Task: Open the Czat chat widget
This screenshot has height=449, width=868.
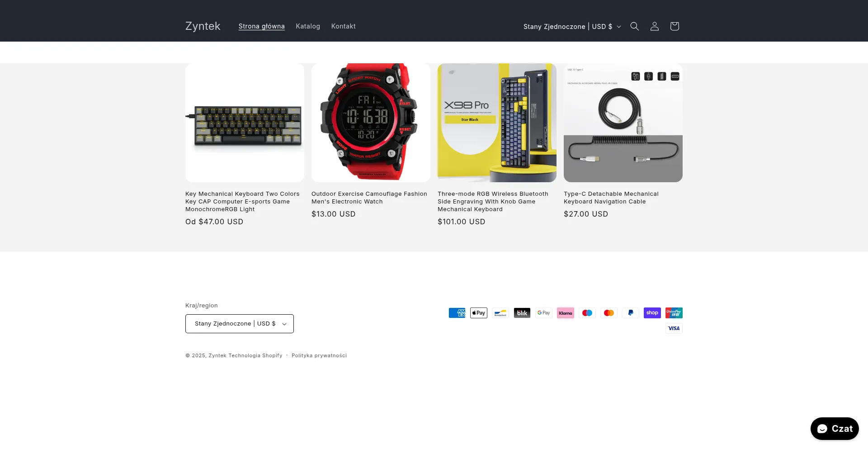Action: click(x=834, y=429)
